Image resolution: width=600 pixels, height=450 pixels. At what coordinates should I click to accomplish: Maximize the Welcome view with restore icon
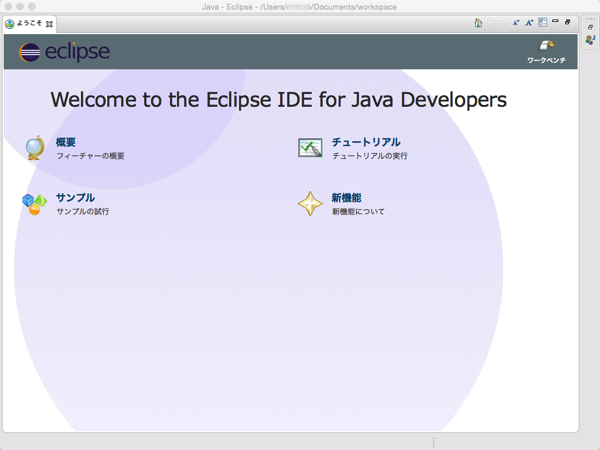click(x=568, y=21)
